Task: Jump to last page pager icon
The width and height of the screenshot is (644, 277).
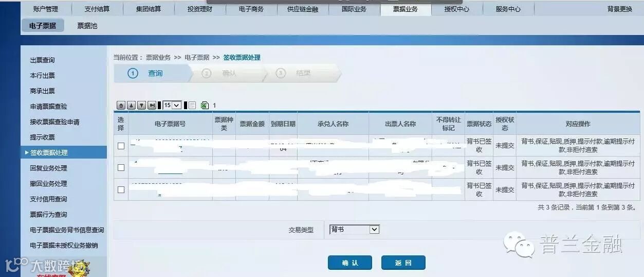Action: (152, 105)
